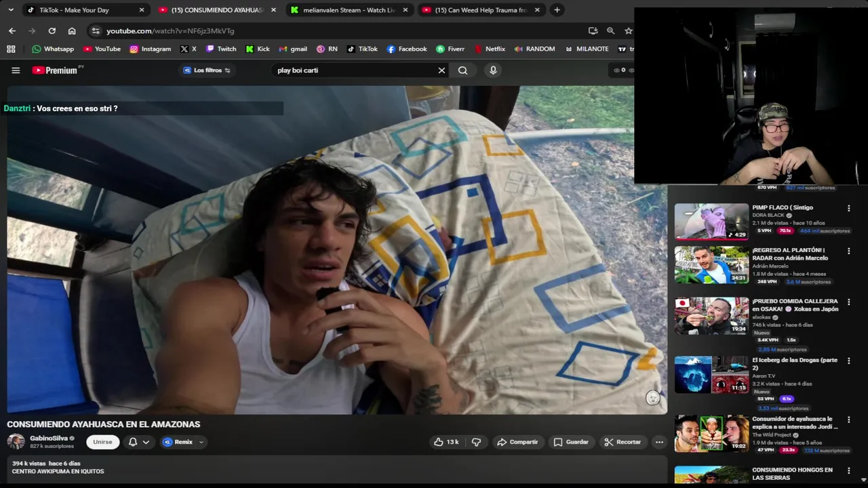Open the browser home button
Image resolution: width=868 pixels, height=488 pixels.
[72, 31]
